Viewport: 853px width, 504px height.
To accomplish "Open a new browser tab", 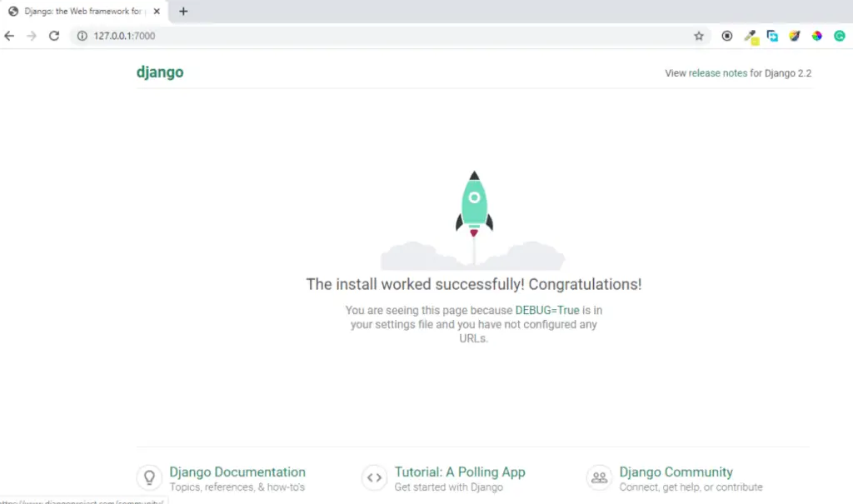I will point(183,12).
